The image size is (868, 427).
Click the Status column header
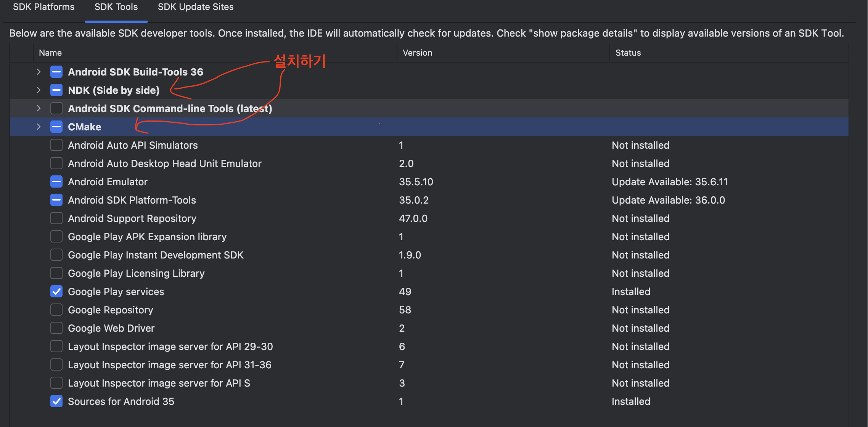628,53
